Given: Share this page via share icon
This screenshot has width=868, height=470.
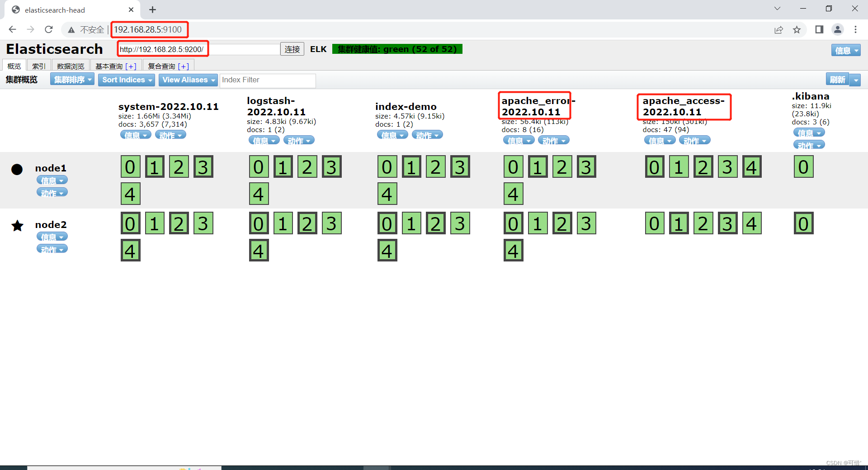Looking at the screenshot, I should (x=778, y=30).
